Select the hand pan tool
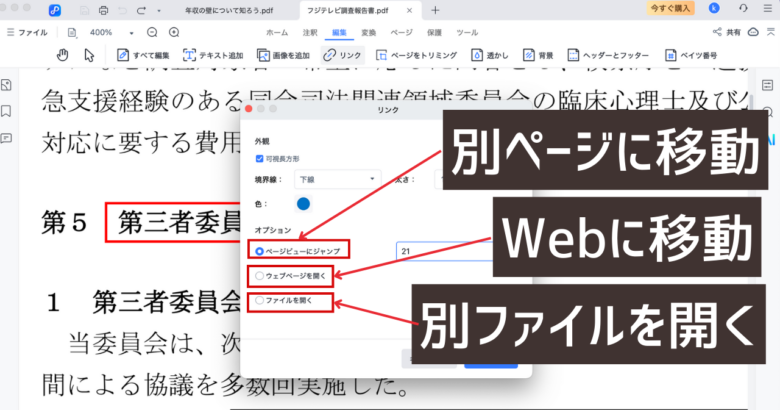 (63, 55)
